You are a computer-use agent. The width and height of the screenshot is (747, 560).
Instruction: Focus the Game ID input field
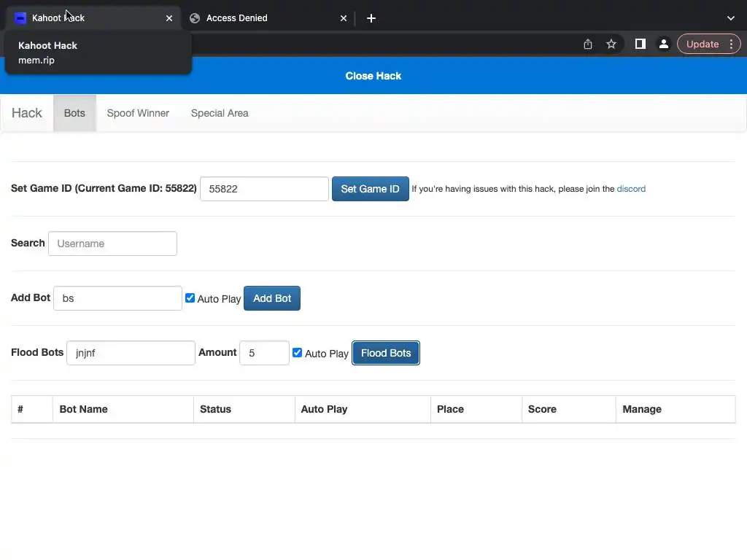pos(264,189)
